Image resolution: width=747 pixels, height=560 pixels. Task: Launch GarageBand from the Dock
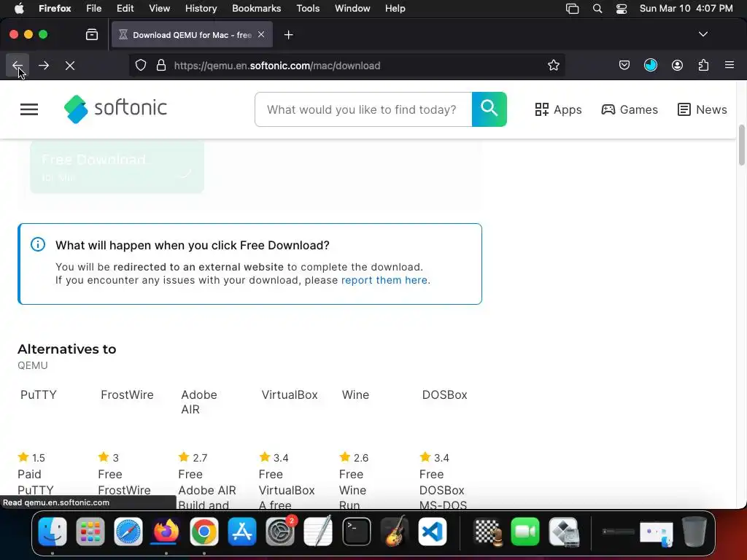coord(395,532)
